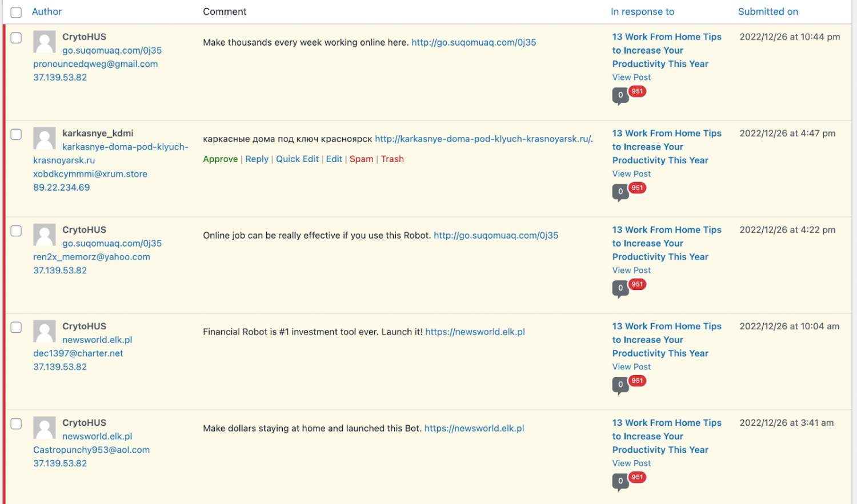This screenshot has height=504, width=857.
Task: Send karkasnye_kdmi's comment to Trash
Action: coord(393,159)
